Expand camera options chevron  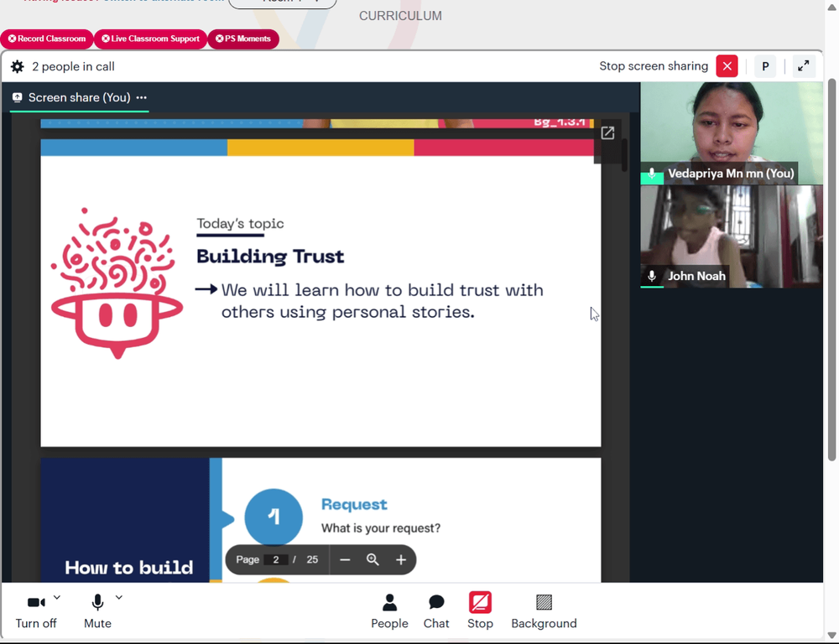coord(57,598)
